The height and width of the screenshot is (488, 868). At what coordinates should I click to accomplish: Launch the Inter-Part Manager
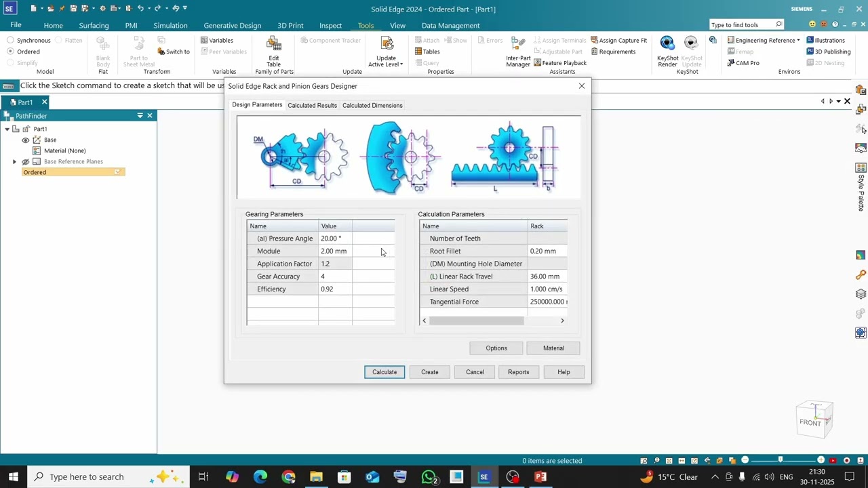click(518, 52)
